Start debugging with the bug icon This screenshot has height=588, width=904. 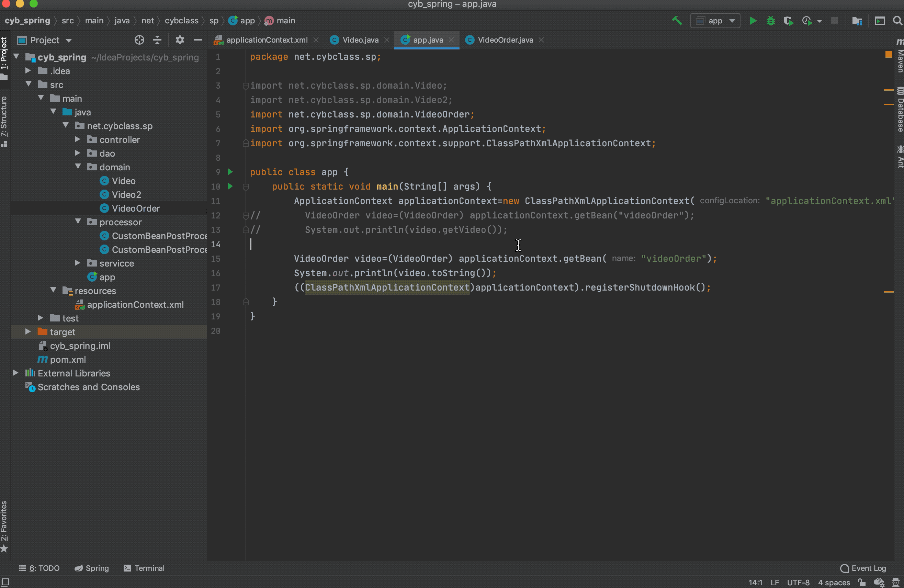770,21
